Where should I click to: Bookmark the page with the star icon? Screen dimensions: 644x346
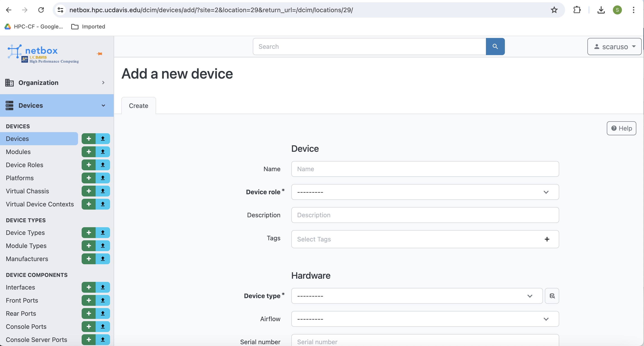click(x=554, y=10)
